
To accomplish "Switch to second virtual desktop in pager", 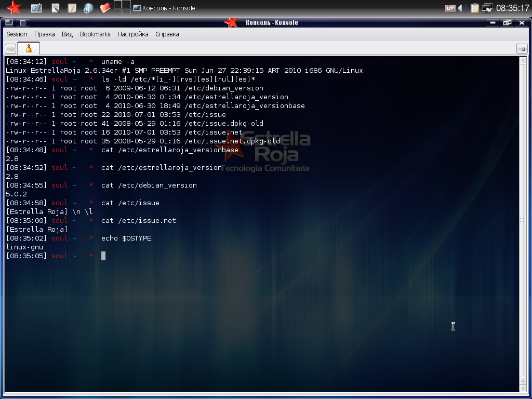I will pyautogui.click(x=127, y=4).
